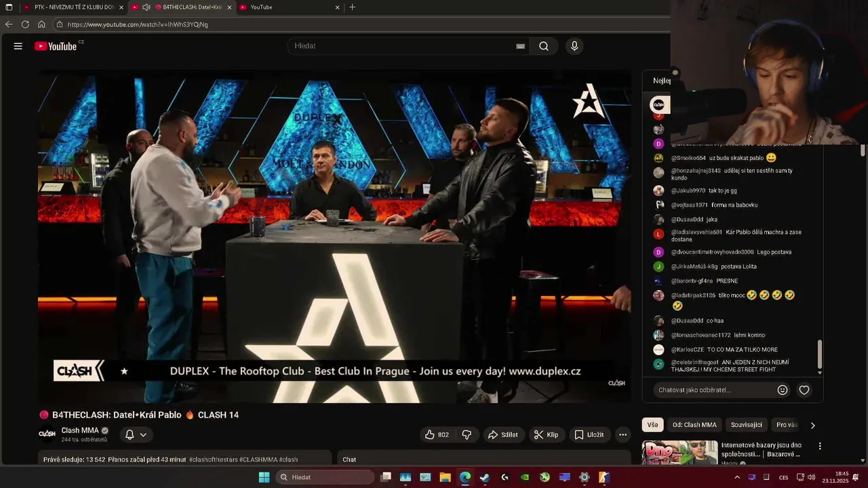Click the browser address bar URL

(138, 24)
